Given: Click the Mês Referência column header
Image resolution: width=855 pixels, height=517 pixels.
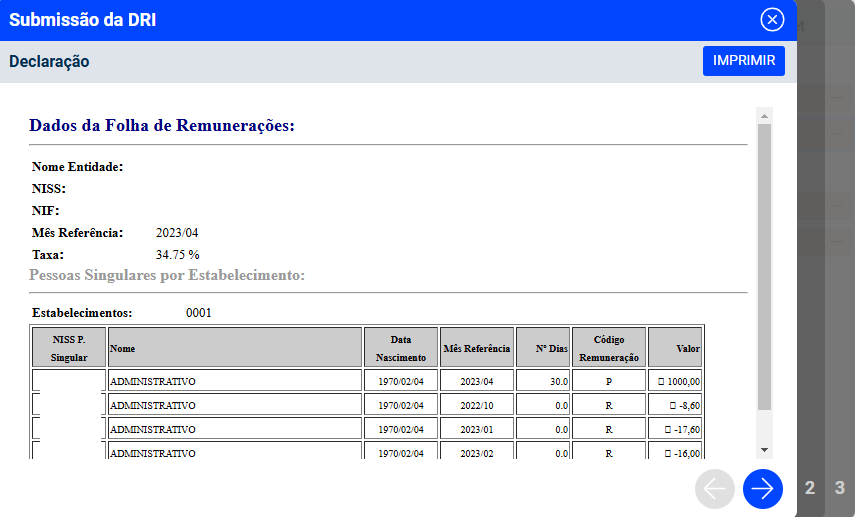Looking at the screenshot, I should pyautogui.click(x=477, y=348).
